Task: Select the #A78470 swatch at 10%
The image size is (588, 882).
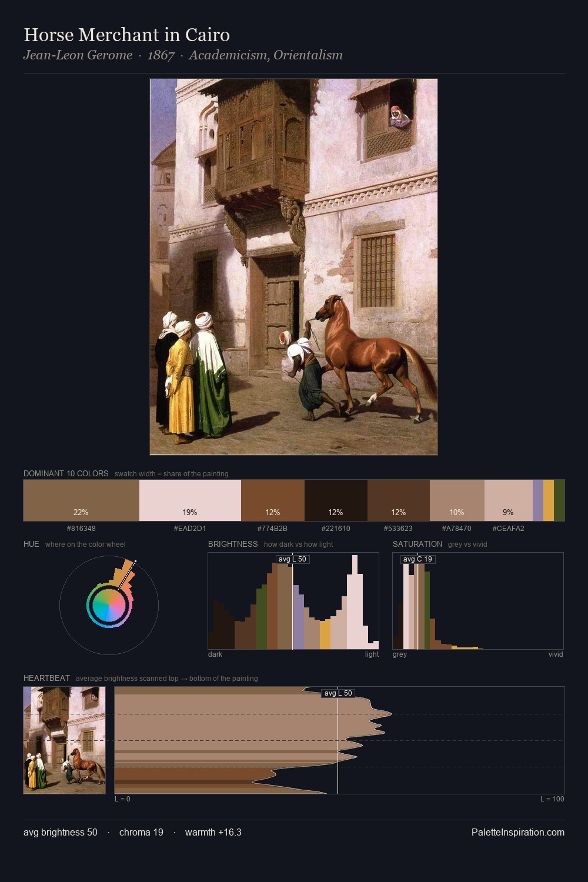Action: (x=457, y=500)
